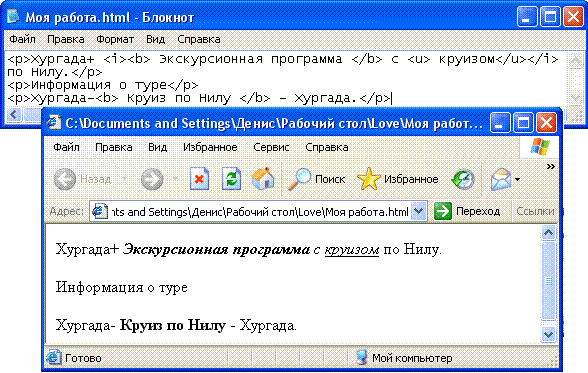588x373 pixels.
Task: Open Файл menu in Блокнот window
Action: 22,39
